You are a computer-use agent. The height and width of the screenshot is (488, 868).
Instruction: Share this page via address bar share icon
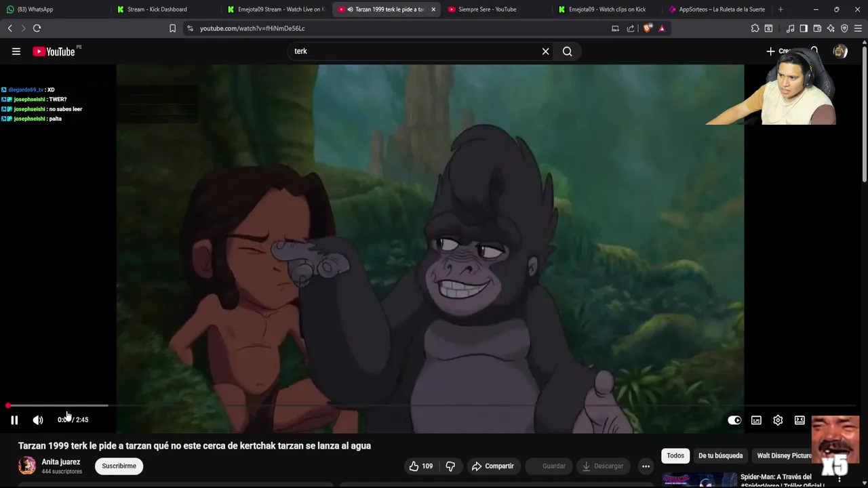coord(631,28)
